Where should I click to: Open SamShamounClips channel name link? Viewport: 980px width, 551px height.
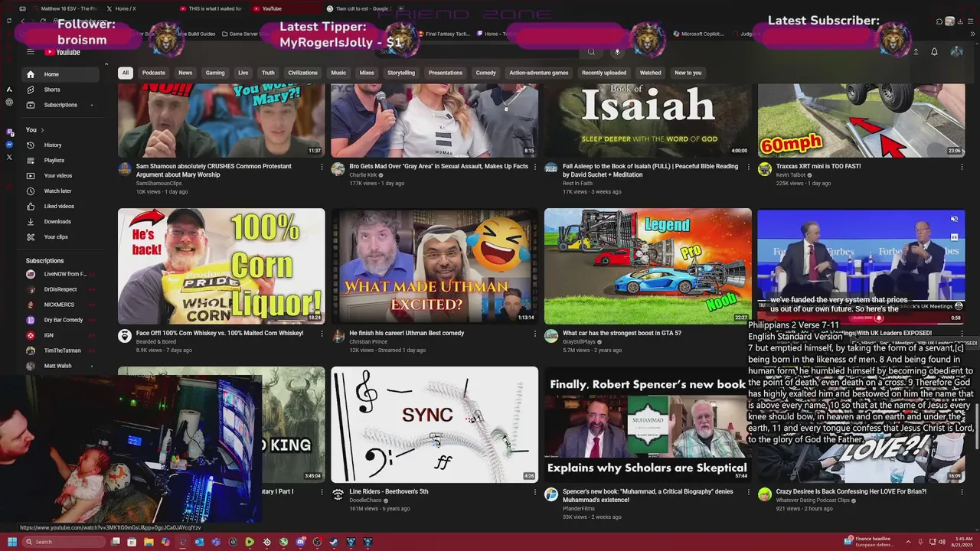click(x=158, y=184)
